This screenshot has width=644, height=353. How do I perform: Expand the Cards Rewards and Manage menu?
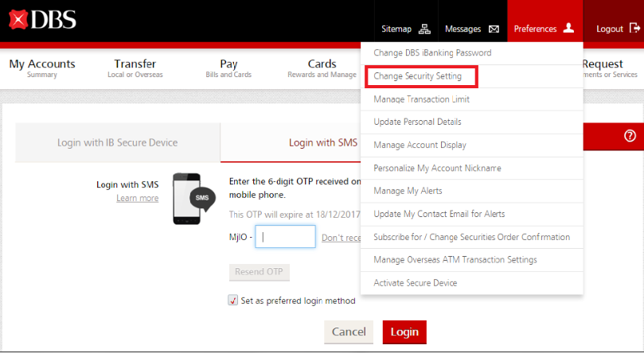(x=322, y=68)
